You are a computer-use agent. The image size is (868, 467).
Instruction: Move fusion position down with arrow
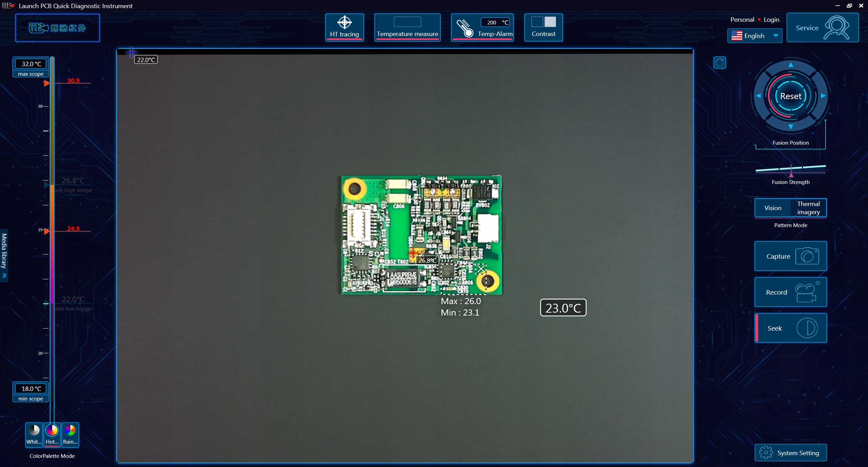[791, 127]
